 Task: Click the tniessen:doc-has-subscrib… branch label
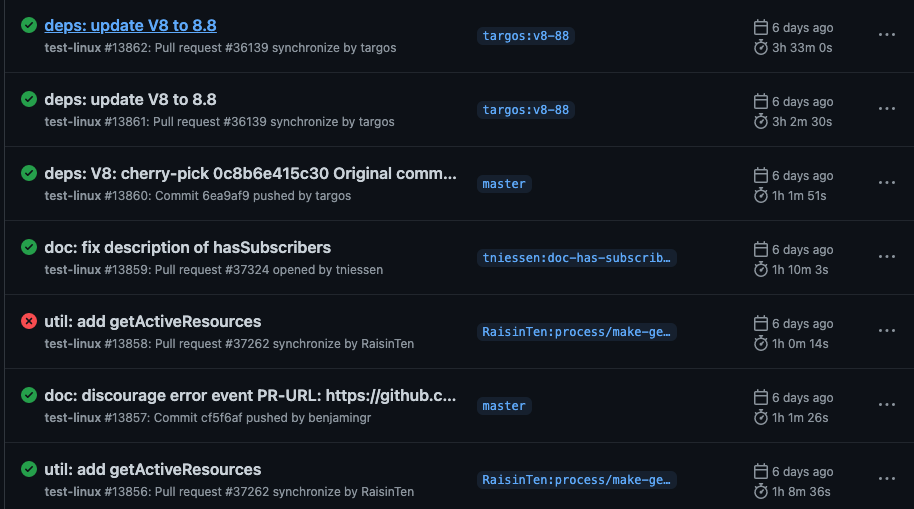(x=576, y=258)
